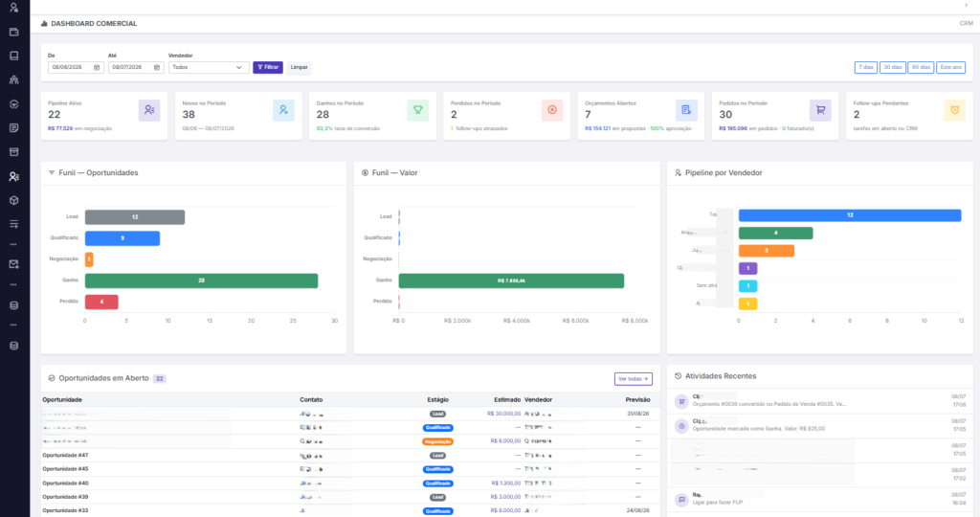This screenshot has width=980, height=517.
Task: Open the document note icon in sidebar
Action: pos(13,128)
